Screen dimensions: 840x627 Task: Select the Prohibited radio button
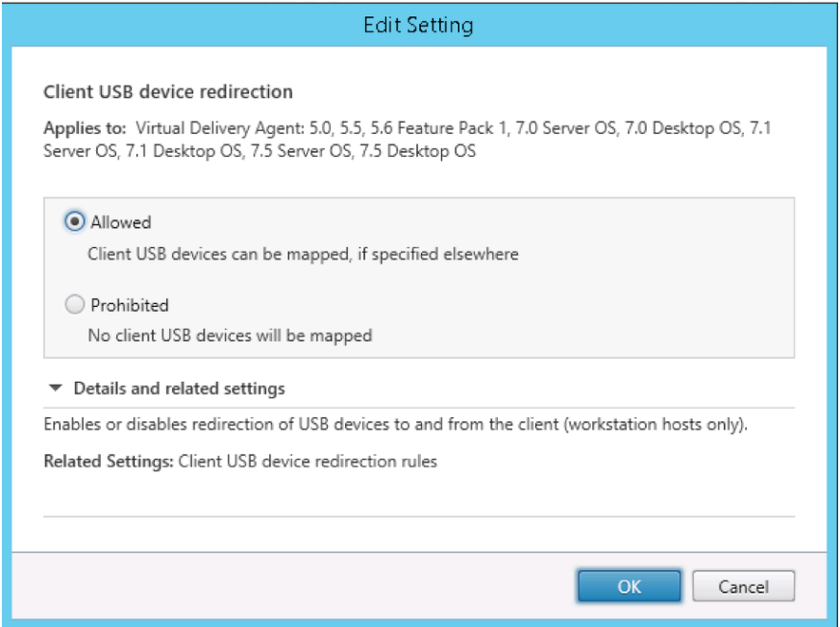74,305
